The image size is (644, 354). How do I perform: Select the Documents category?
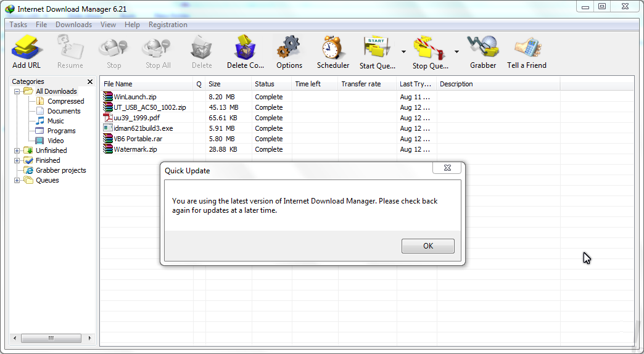(x=64, y=111)
